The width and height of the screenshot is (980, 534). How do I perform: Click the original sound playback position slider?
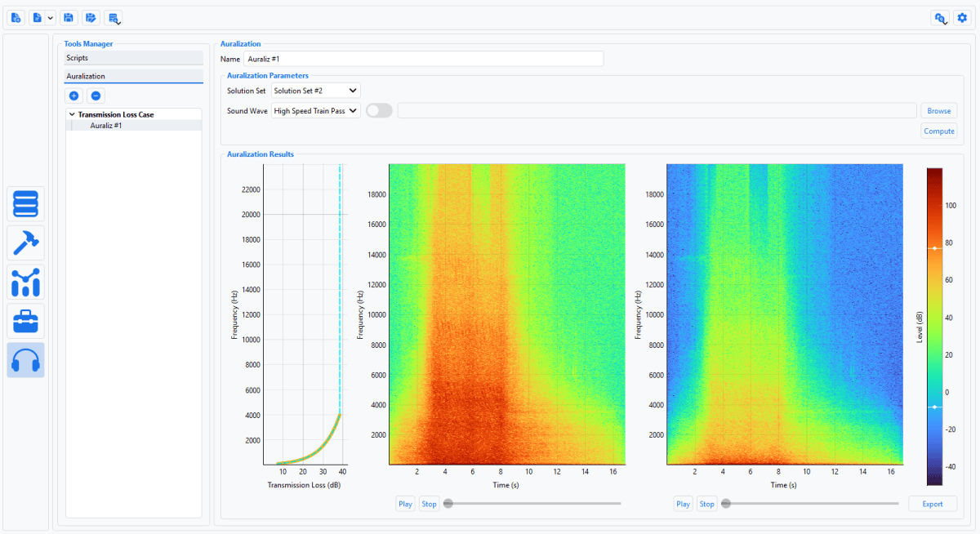[532, 504]
